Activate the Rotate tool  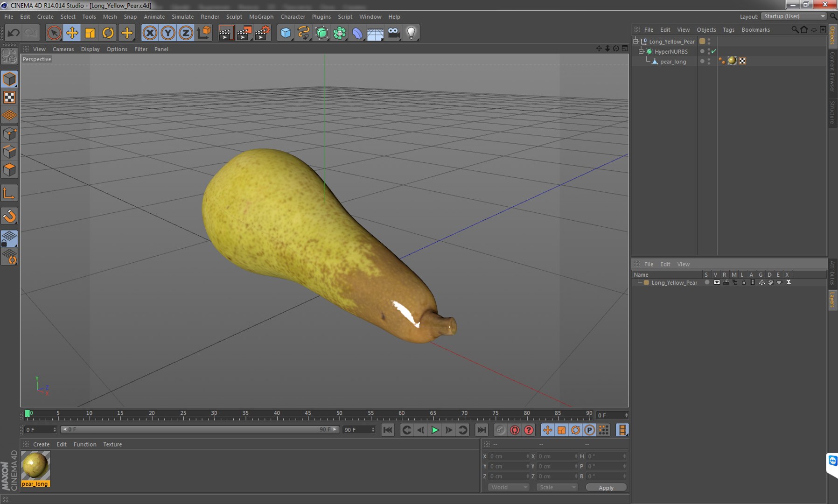(x=108, y=33)
